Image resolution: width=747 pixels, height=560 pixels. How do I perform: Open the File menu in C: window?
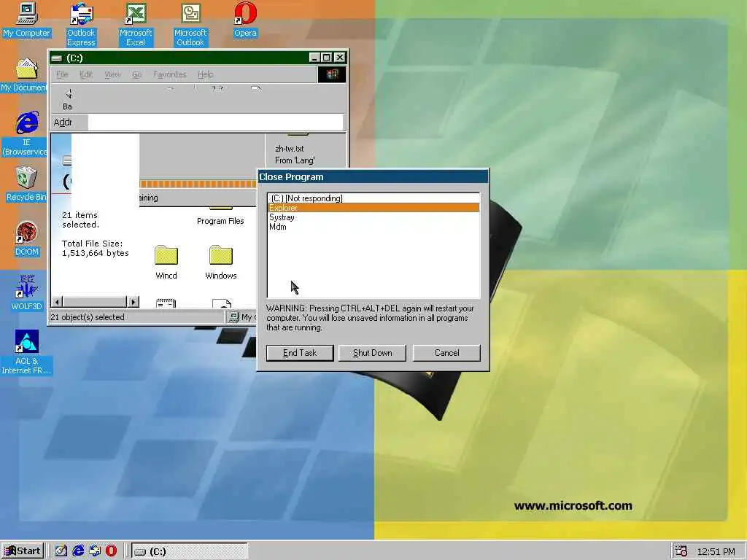tap(62, 74)
